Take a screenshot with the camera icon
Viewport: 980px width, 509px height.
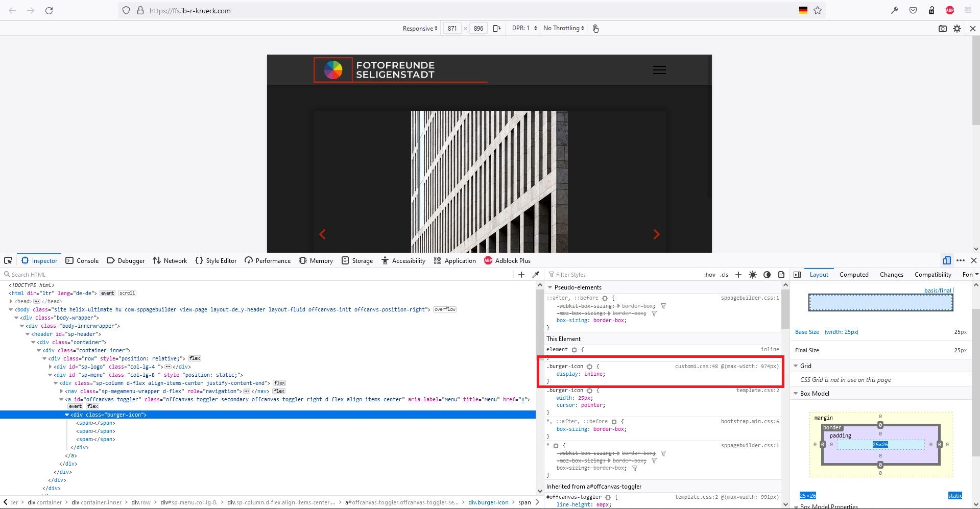942,29
